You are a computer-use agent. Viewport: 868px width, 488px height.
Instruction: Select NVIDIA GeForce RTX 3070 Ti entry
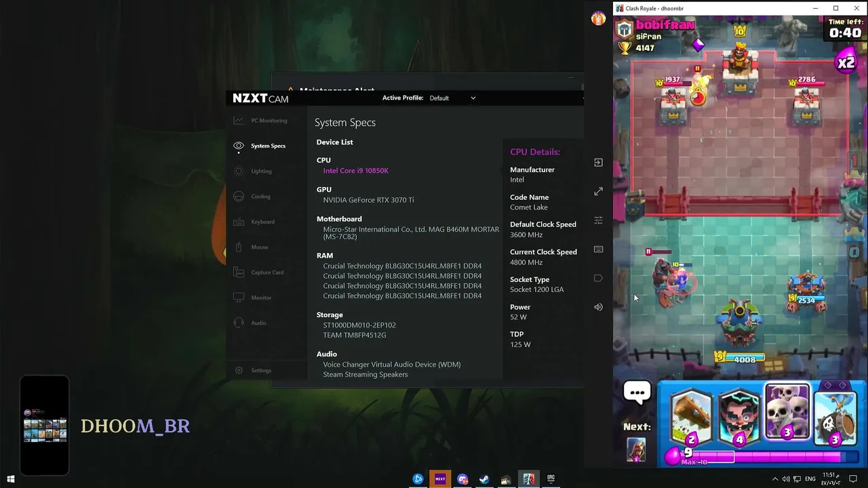pos(368,200)
